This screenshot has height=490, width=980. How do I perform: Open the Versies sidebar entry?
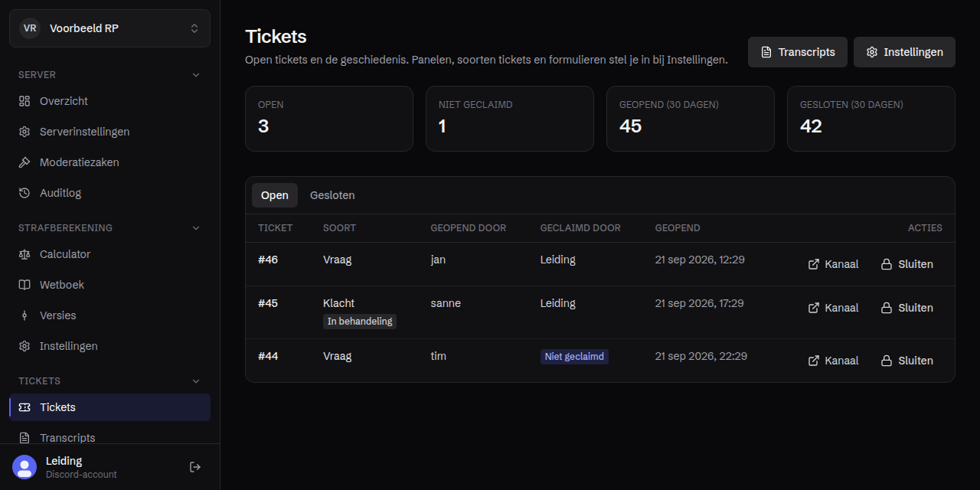(x=109, y=315)
